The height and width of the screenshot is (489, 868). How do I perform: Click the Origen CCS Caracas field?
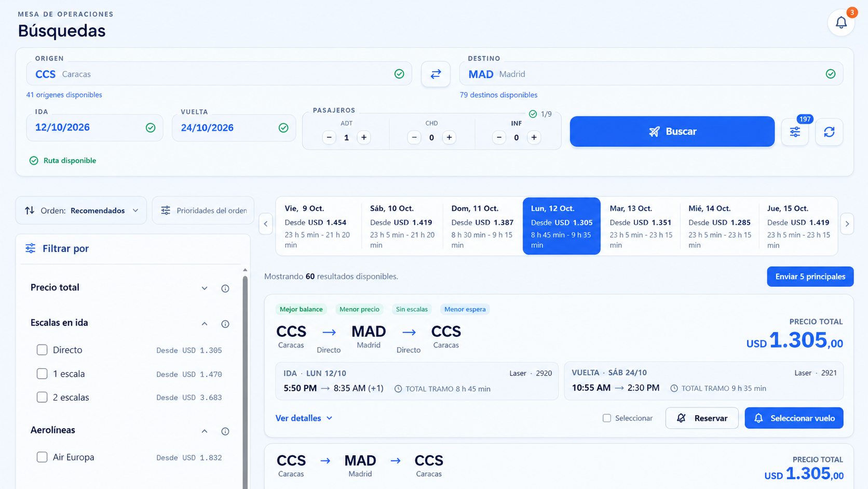tap(219, 74)
